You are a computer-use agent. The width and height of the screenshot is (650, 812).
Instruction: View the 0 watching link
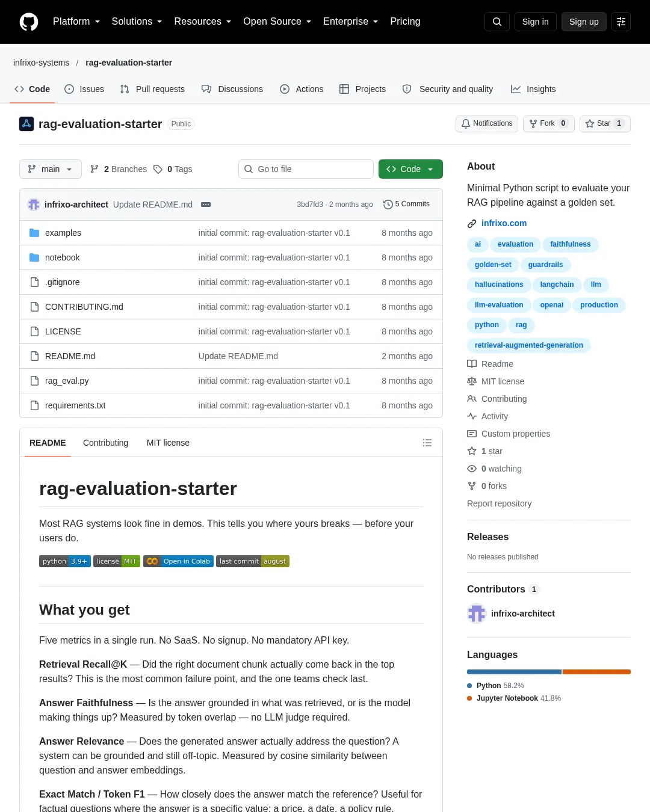(495, 469)
